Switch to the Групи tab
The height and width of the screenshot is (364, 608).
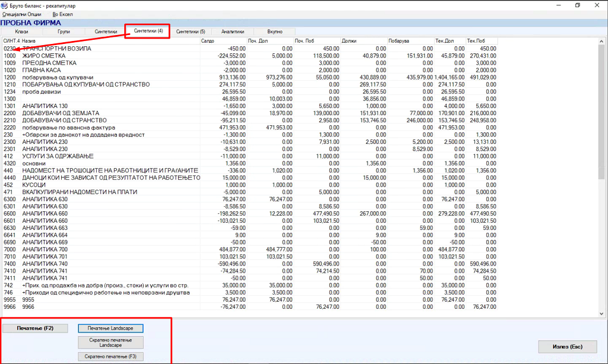pyautogui.click(x=64, y=31)
